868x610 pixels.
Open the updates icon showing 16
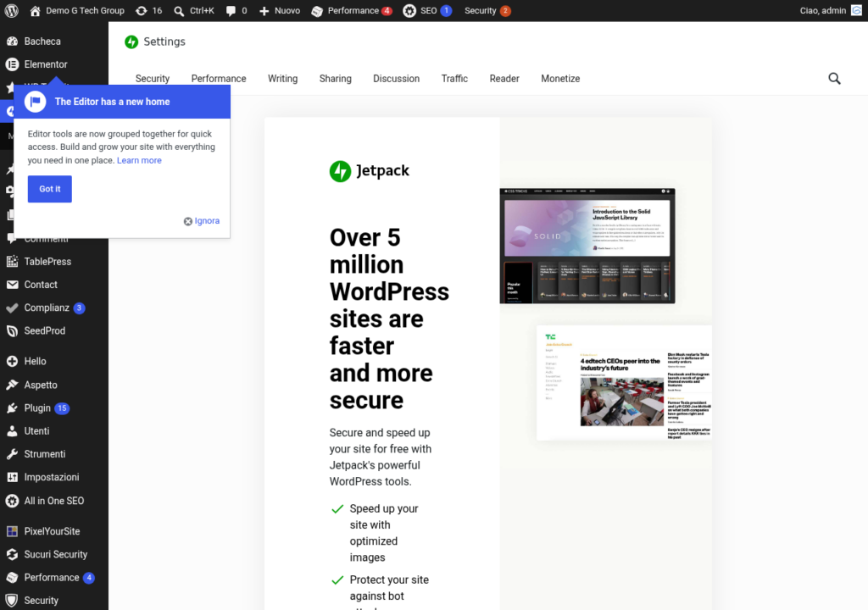(142, 10)
